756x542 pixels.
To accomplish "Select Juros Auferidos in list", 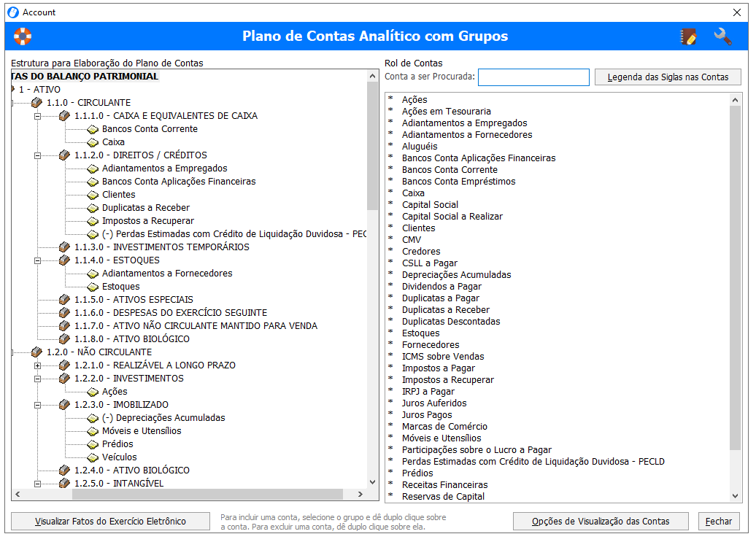I will [434, 403].
